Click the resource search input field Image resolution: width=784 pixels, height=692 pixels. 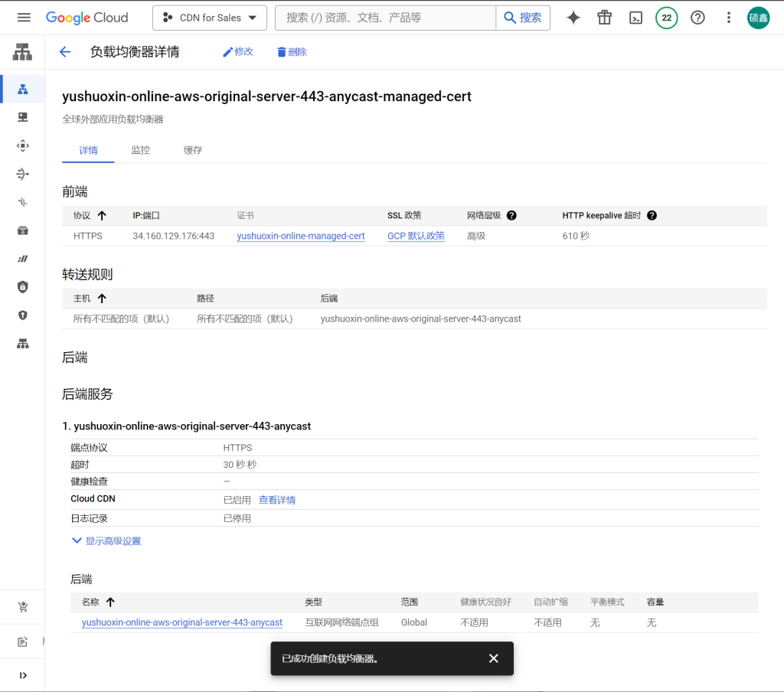click(387, 18)
